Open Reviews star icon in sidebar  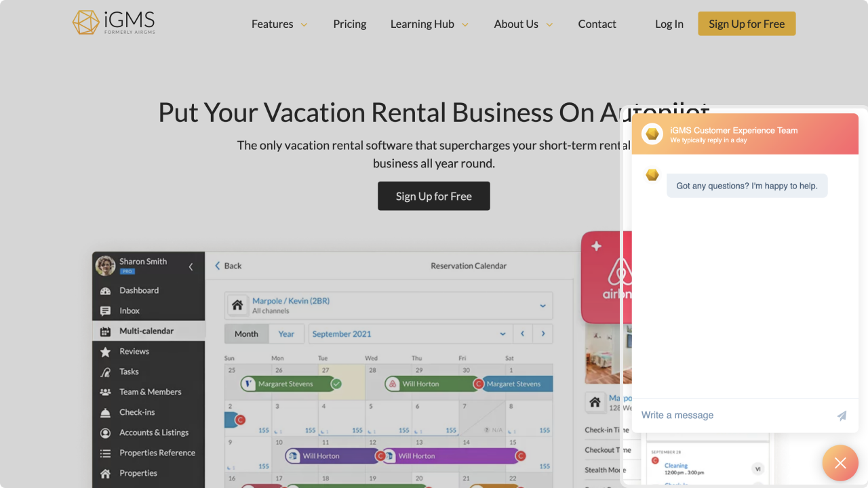click(x=105, y=352)
